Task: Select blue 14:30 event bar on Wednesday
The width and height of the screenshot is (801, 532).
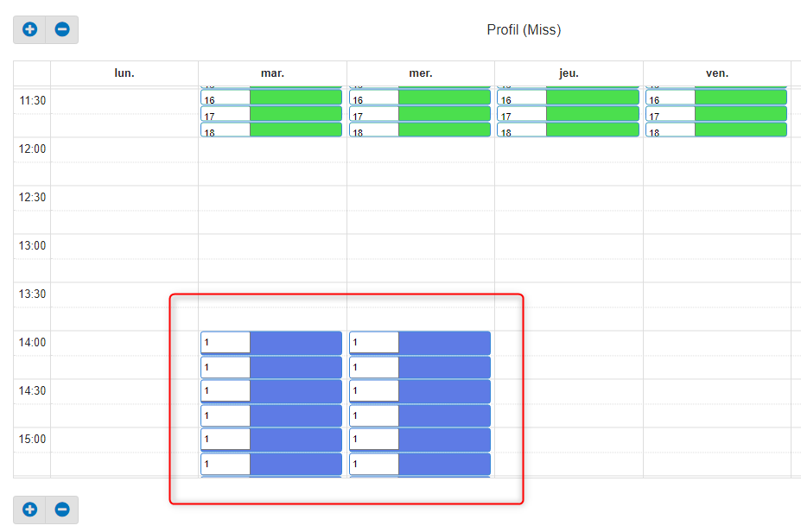Action: 444,391
